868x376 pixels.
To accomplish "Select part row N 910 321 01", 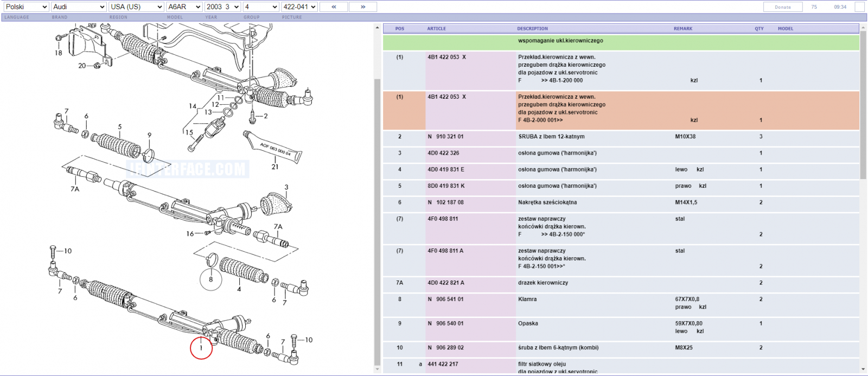I will tap(621, 137).
